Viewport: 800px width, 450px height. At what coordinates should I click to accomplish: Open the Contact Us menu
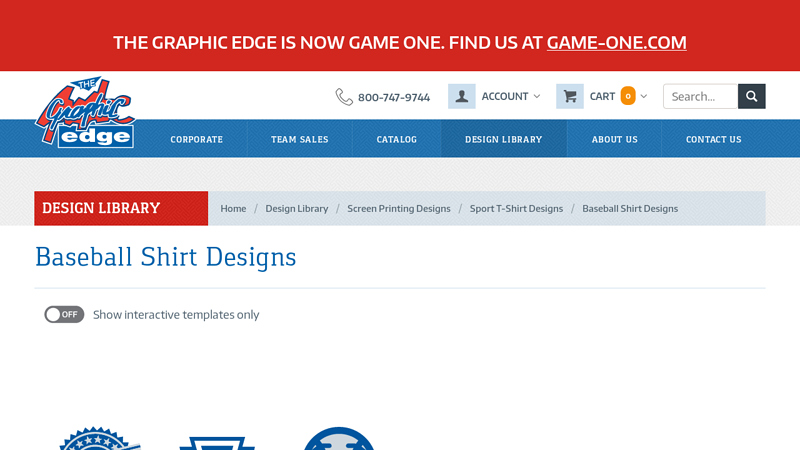[713, 139]
